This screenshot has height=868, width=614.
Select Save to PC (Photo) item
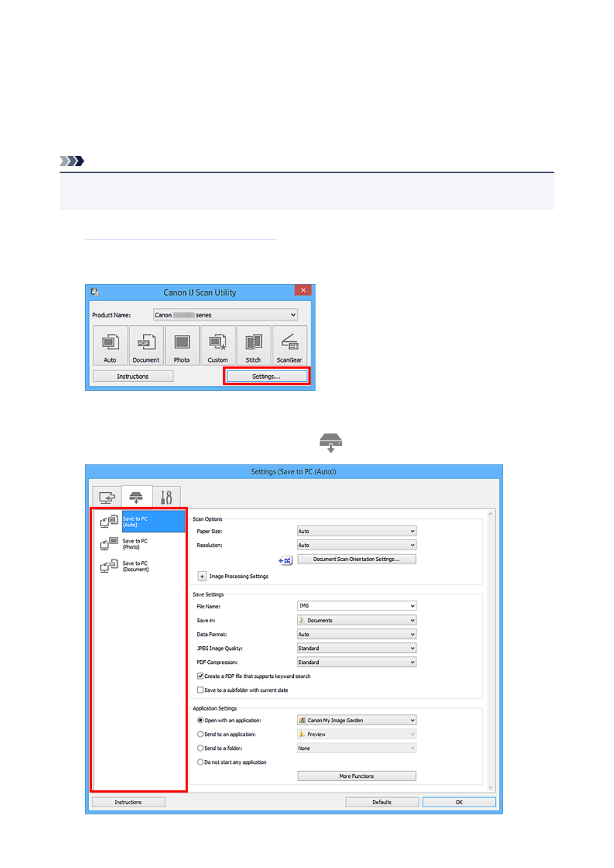(x=135, y=544)
